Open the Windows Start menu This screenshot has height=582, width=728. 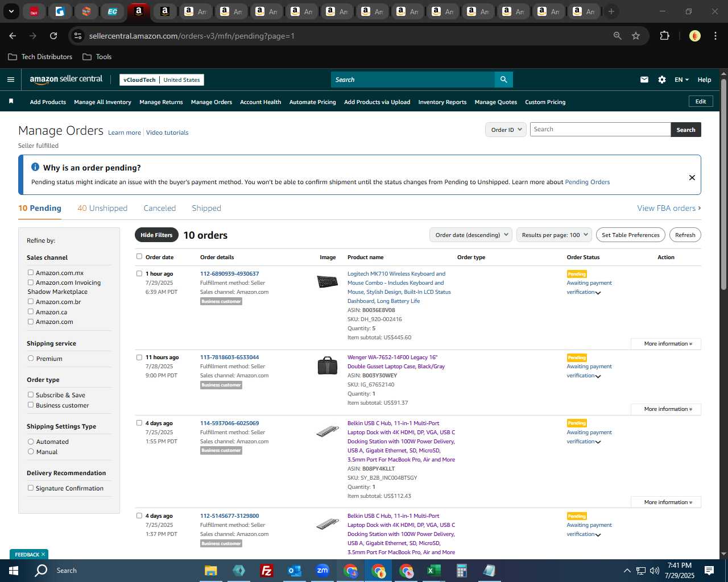pos(14,571)
